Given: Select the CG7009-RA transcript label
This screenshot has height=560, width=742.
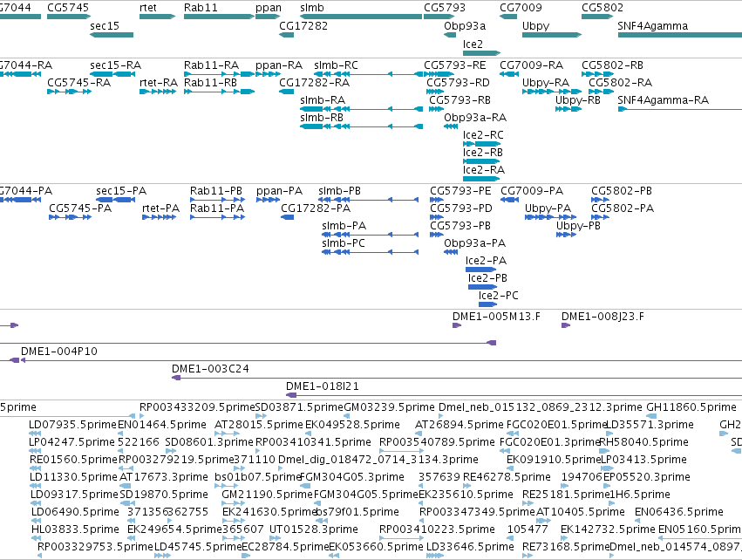Looking at the screenshot, I should coord(531,65).
